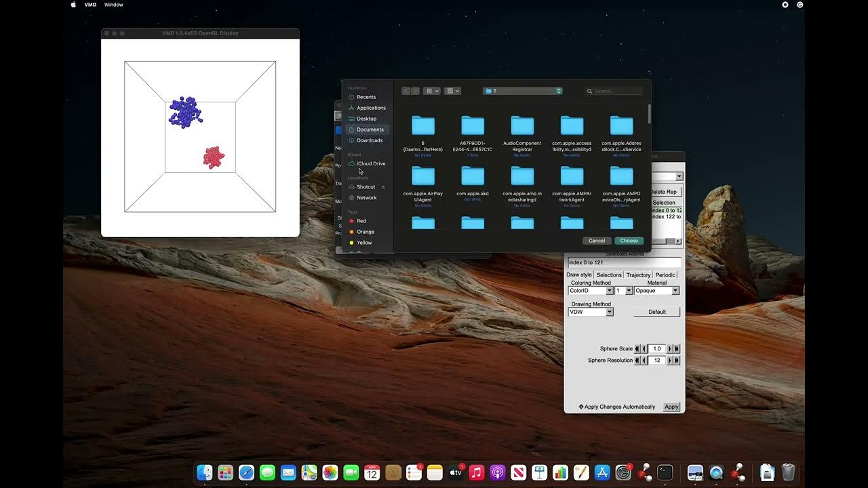Click the red atom cluster in VMD display
868x488 pixels.
(x=214, y=157)
